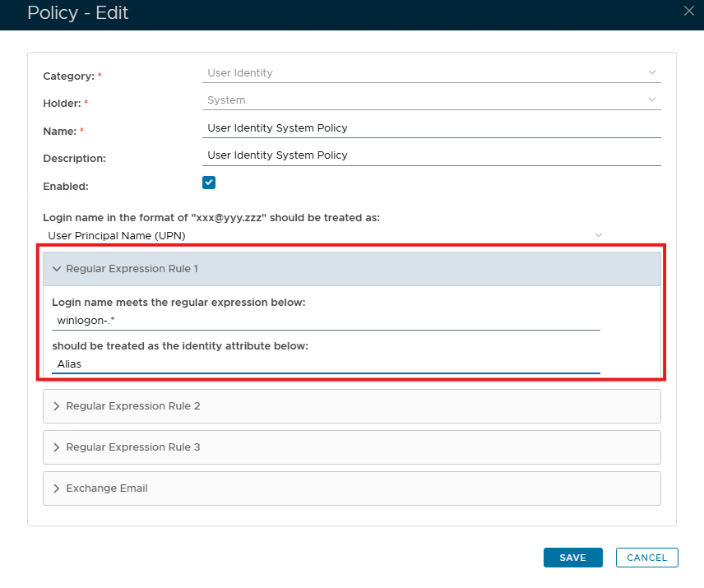The height and width of the screenshot is (588, 704).
Task: Close the Policy - Edit dialog
Action: tap(689, 11)
